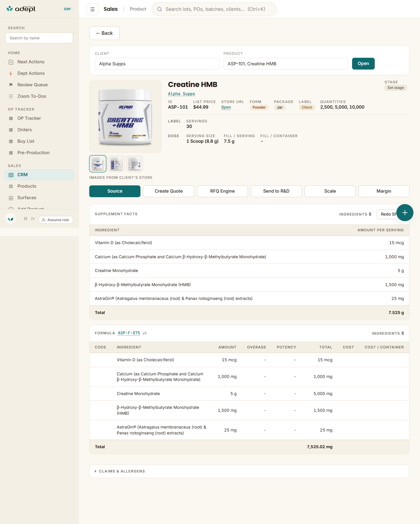Screen dimensions: 420x524
Task: Open Zoom To-Dos in the sidebar
Action: pos(39,96)
